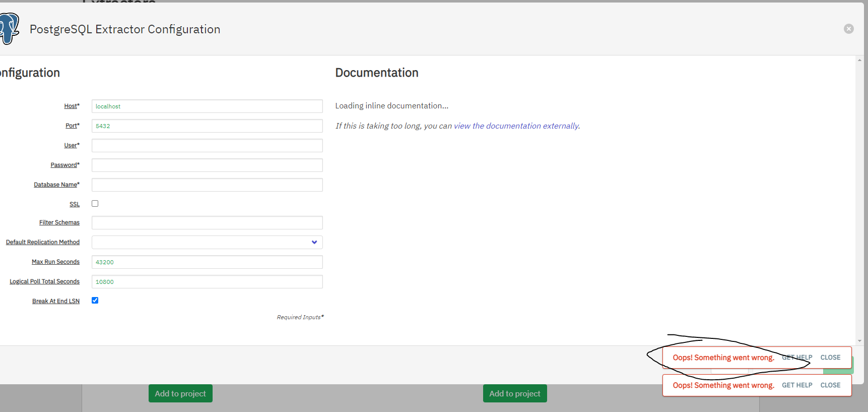Click the Database Name label
The width and height of the screenshot is (868, 412).
[55, 185]
